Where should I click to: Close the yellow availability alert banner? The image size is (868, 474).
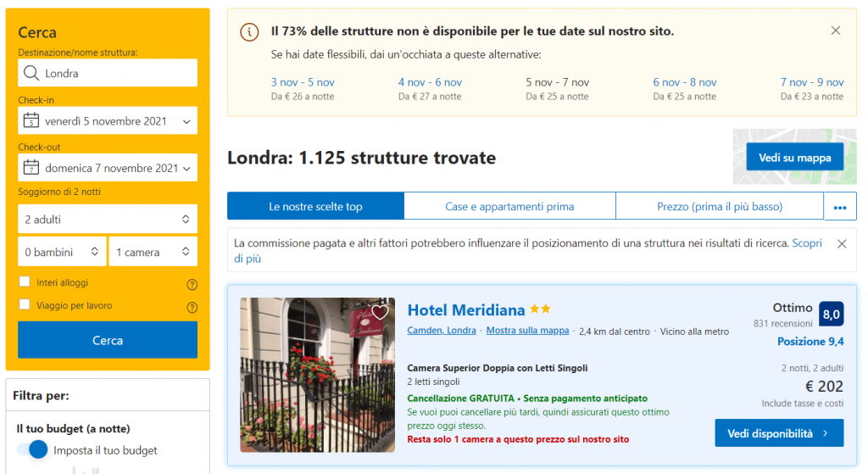[x=836, y=31]
